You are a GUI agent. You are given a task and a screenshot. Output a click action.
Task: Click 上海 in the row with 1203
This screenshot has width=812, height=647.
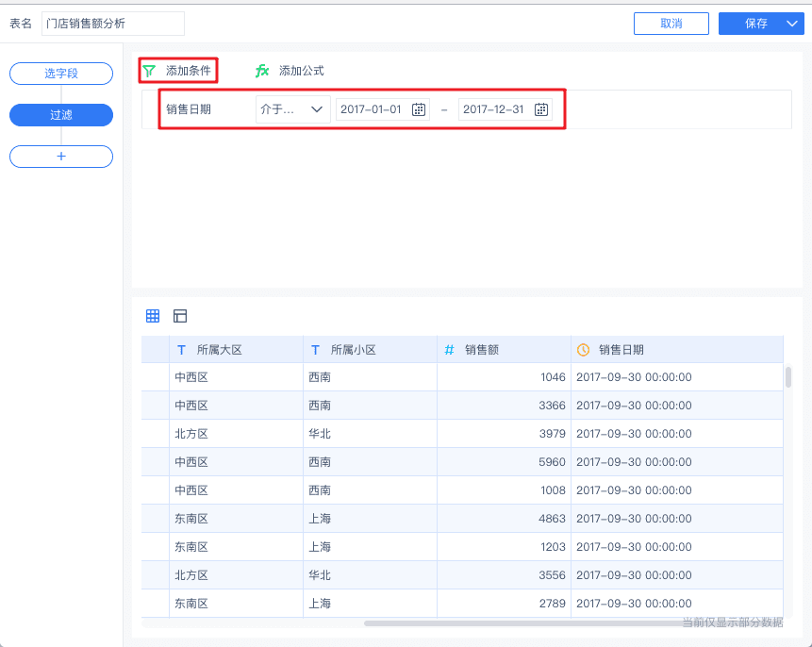coord(320,546)
